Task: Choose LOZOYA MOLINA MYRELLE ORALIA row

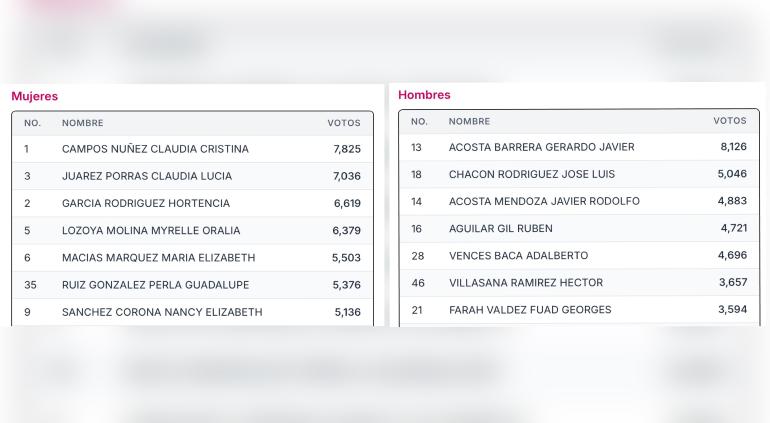Action: [192, 230]
